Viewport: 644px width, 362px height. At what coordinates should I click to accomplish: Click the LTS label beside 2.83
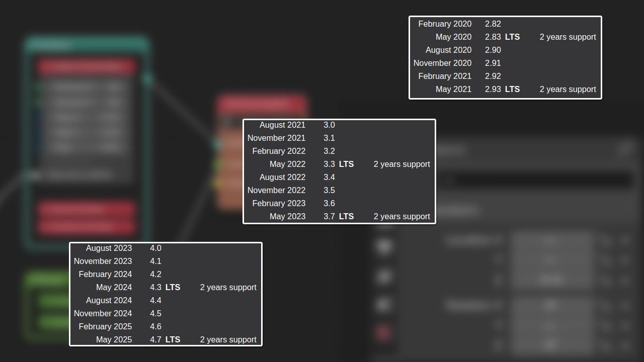[512, 37]
